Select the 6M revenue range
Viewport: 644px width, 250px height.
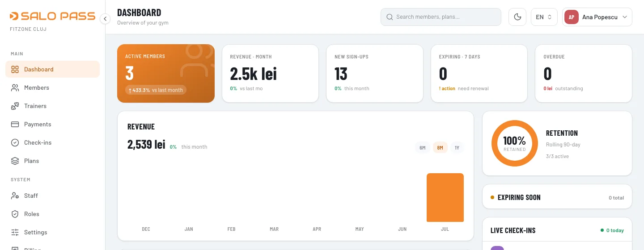point(423,148)
